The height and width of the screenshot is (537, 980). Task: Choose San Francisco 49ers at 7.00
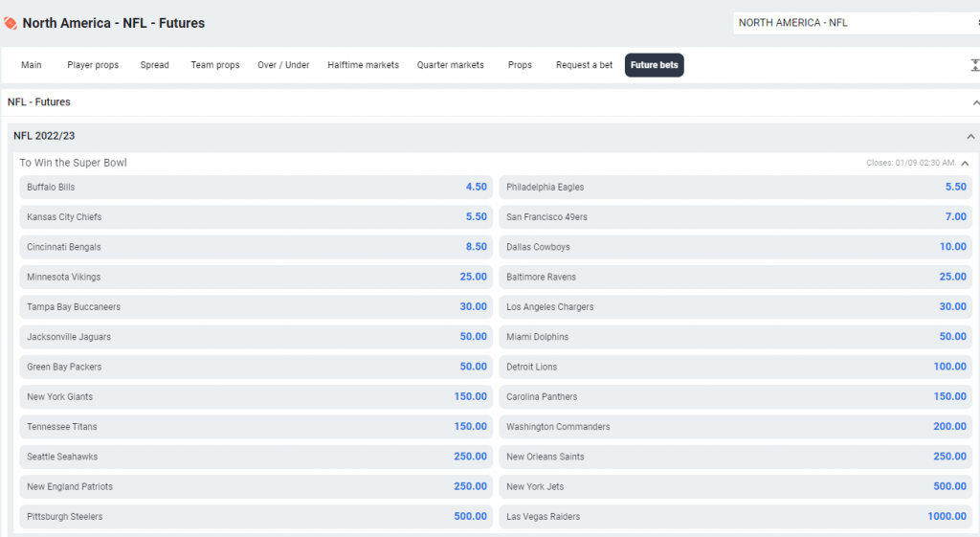pos(736,217)
